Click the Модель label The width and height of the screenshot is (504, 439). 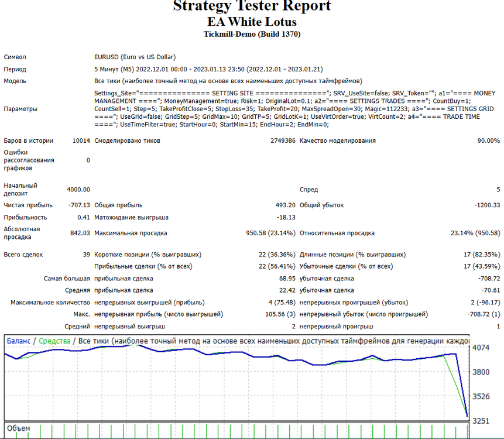pyautogui.click(x=15, y=81)
